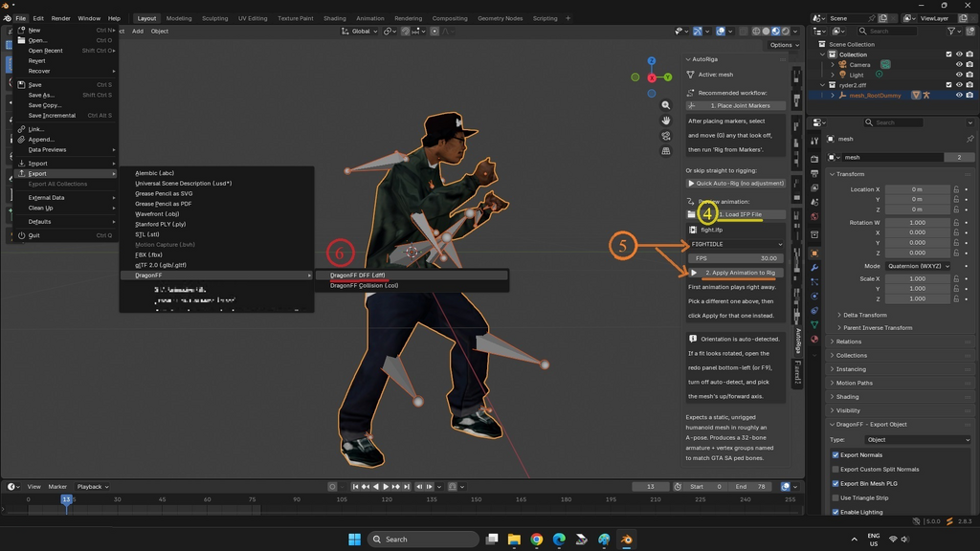The height and width of the screenshot is (551, 980).
Task: Hide the Camera in the outliner
Action: point(959,64)
